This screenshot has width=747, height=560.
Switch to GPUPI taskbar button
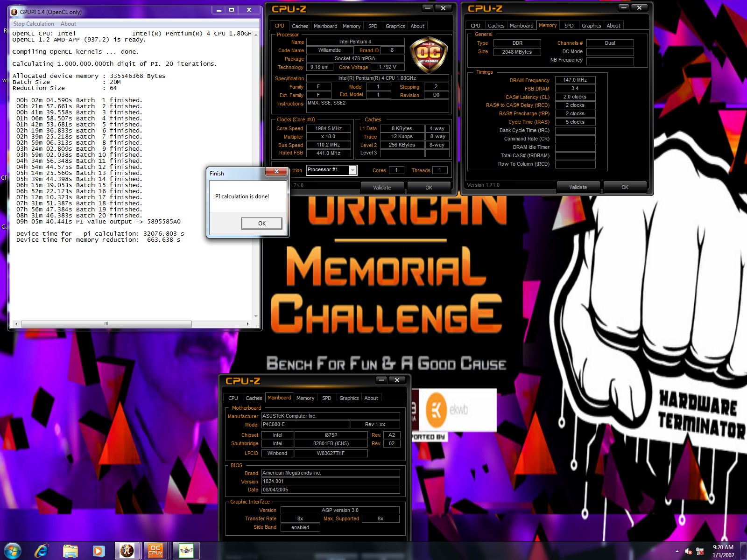127,551
